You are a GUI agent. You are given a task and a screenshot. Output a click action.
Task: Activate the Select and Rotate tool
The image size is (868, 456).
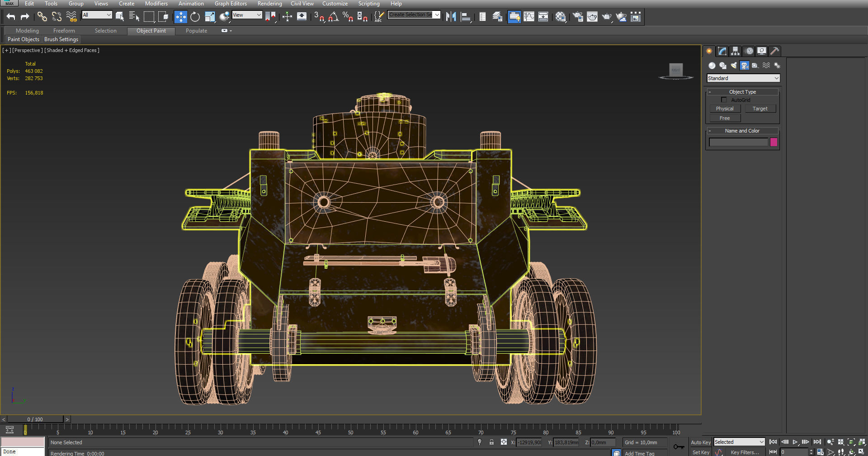(195, 17)
